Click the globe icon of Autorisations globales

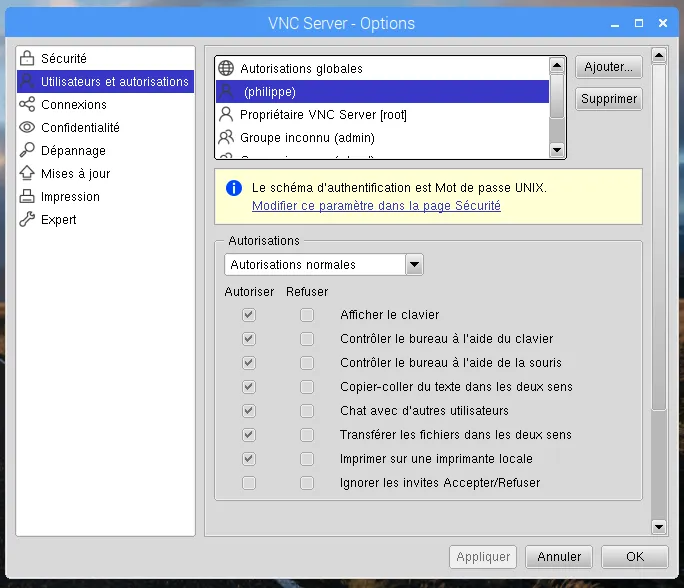pyautogui.click(x=226, y=68)
